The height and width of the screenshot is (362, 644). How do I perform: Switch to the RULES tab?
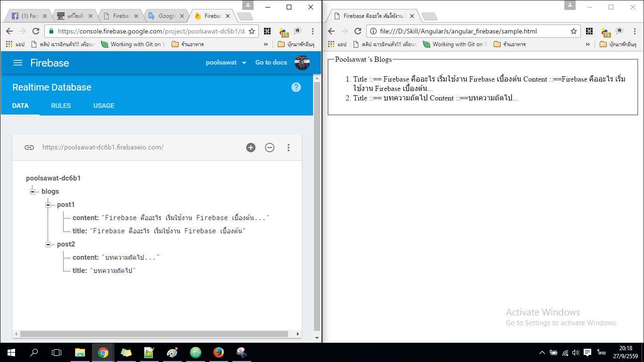61,106
